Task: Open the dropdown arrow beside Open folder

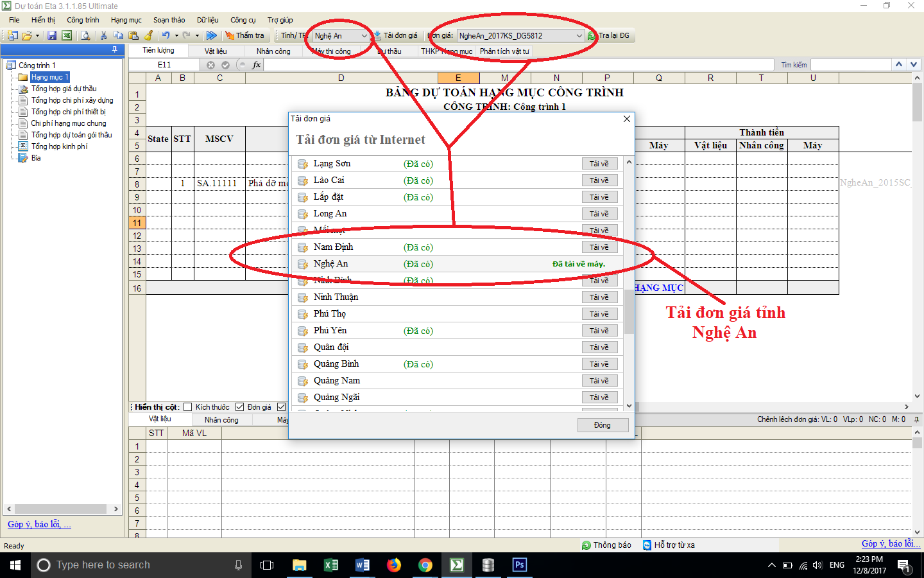Action: click(x=38, y=36)
